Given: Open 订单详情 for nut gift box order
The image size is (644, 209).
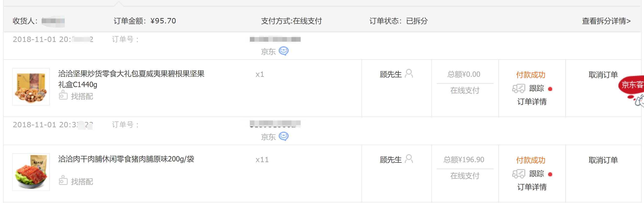Looking at the screenshot, I should (532, 102).
